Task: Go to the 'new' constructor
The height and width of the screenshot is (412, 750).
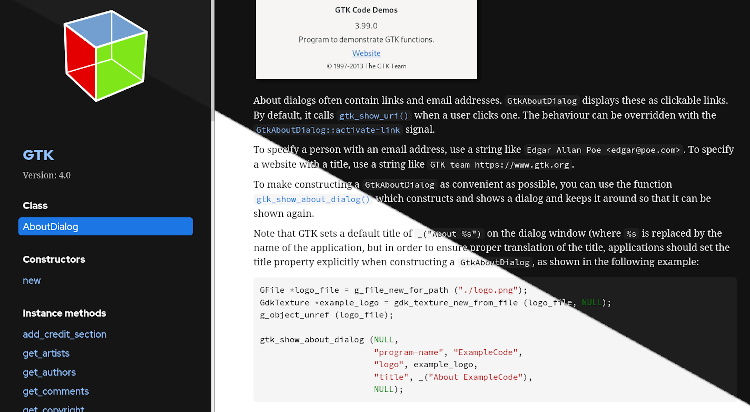Action: click(32, 280)
